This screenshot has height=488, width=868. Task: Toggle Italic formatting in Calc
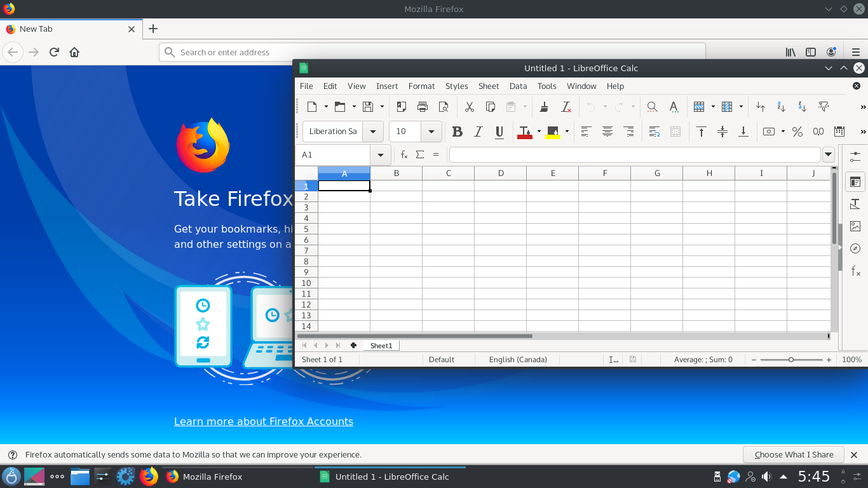click(478, 132)
